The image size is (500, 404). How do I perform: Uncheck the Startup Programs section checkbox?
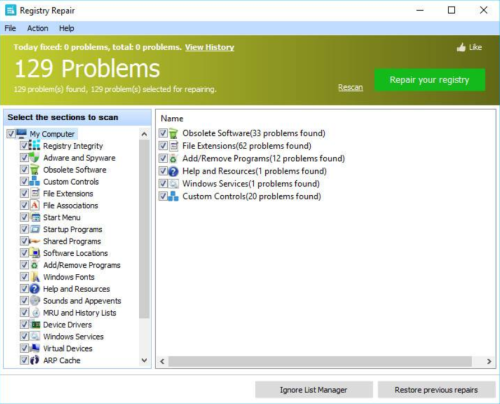[x=24, y=229]
